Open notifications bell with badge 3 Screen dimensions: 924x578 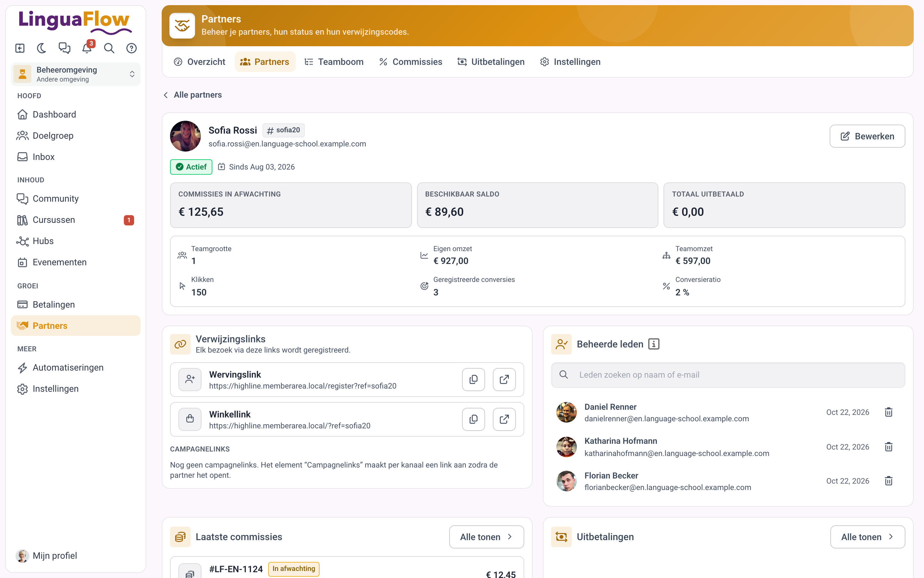pos(87,48)
